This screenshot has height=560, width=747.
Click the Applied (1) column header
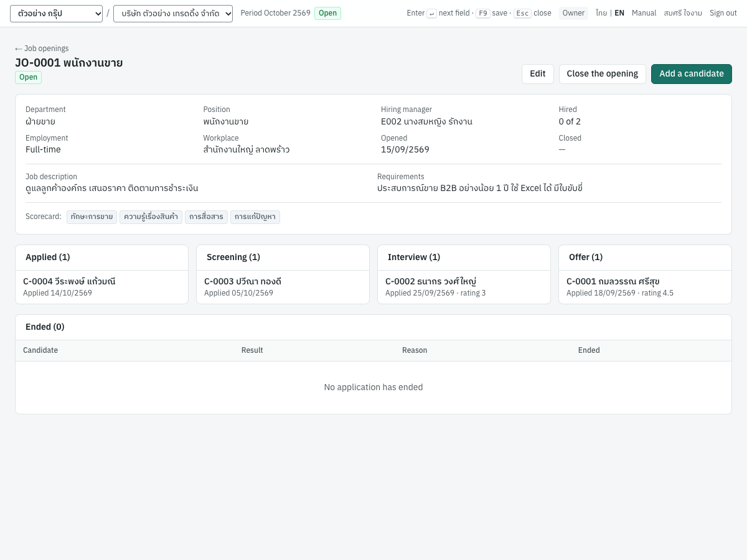coord(48,257)
